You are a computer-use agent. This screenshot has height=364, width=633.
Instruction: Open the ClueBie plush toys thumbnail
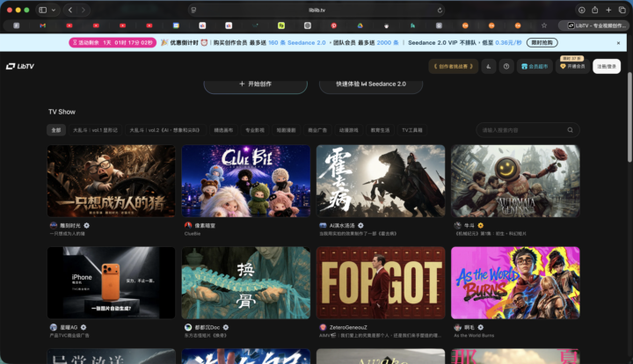[x=246, y=181]
